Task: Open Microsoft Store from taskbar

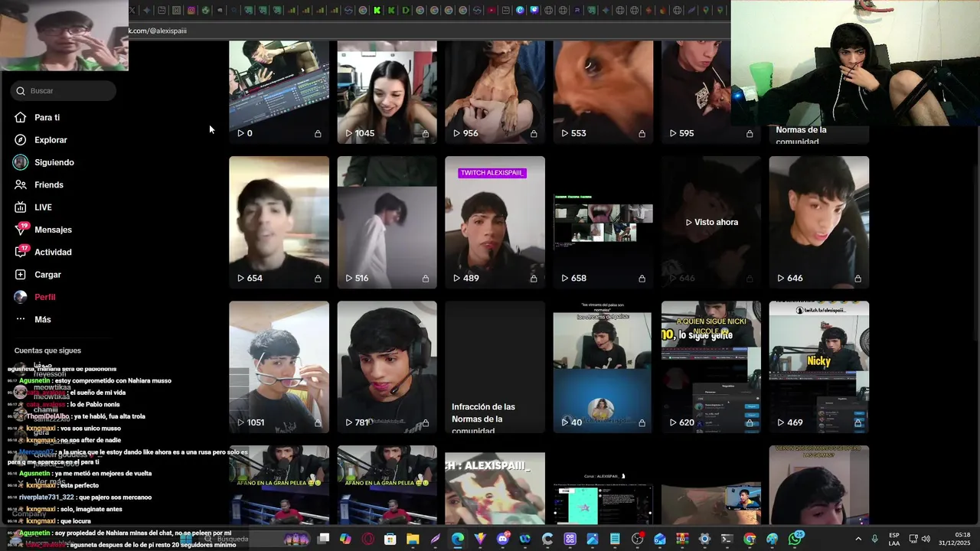Action: pos(390,539)
